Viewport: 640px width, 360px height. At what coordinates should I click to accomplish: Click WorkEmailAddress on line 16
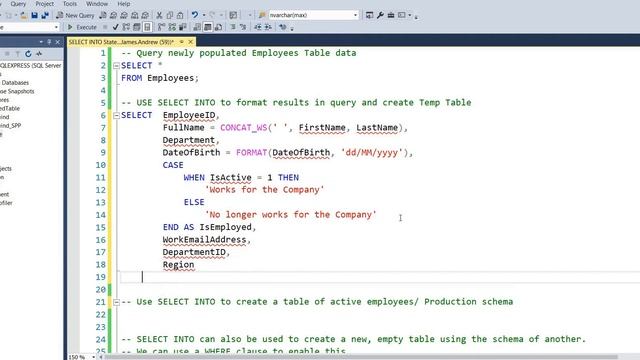tap(204, 240)
